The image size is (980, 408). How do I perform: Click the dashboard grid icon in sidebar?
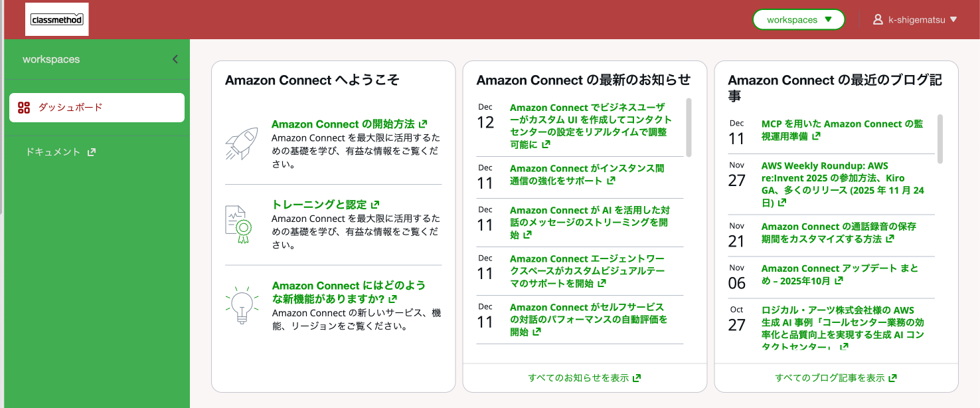click(24, 108)
